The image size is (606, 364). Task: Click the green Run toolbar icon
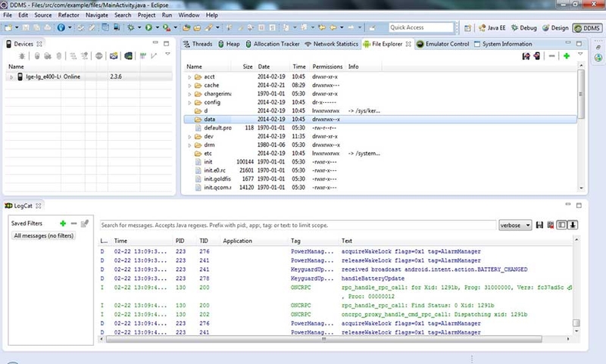(148, 27)
